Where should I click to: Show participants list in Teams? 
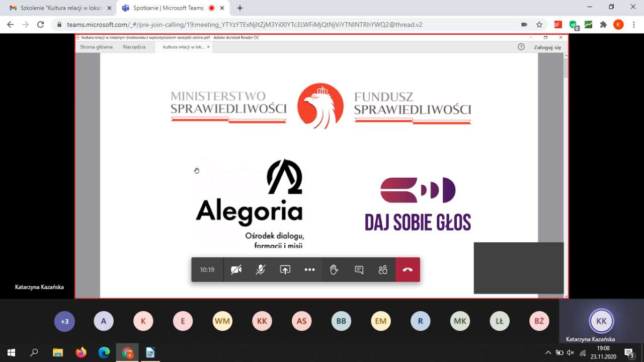(x=383, y=270)
